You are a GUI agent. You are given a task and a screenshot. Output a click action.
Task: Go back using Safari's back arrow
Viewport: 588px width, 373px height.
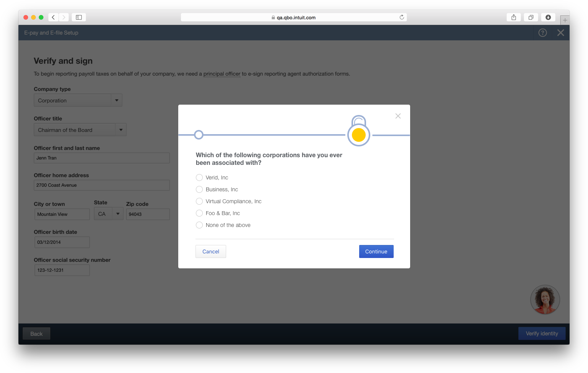point(53,17)
